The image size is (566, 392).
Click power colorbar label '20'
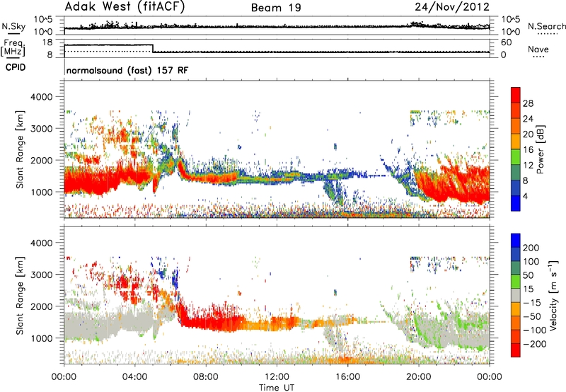point(528,134)
